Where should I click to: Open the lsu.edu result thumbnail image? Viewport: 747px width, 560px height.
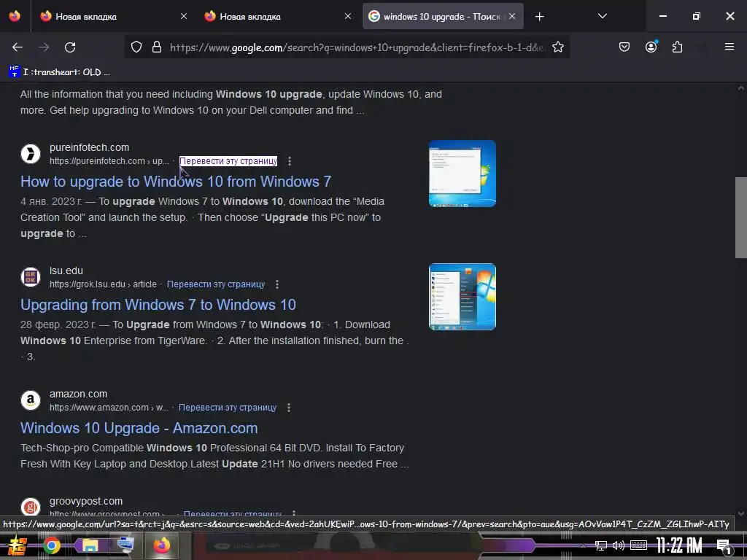point(462,297)
